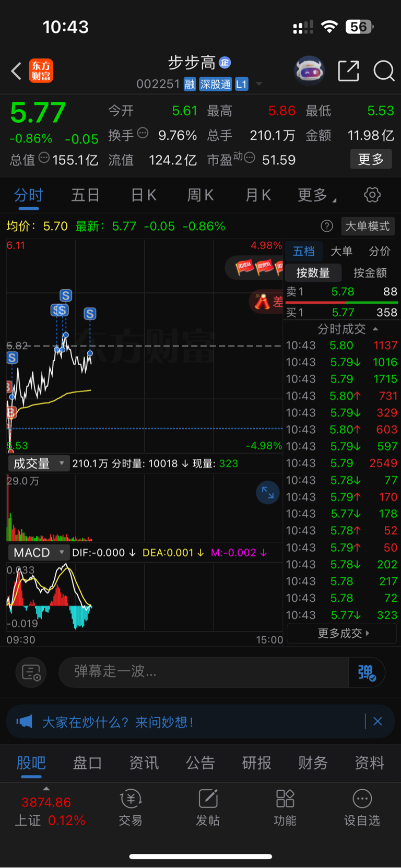Tap the 深股通 badge
The width and height of the screenshot is (401, 868).
pyautogui.click(x=216, y=84)
